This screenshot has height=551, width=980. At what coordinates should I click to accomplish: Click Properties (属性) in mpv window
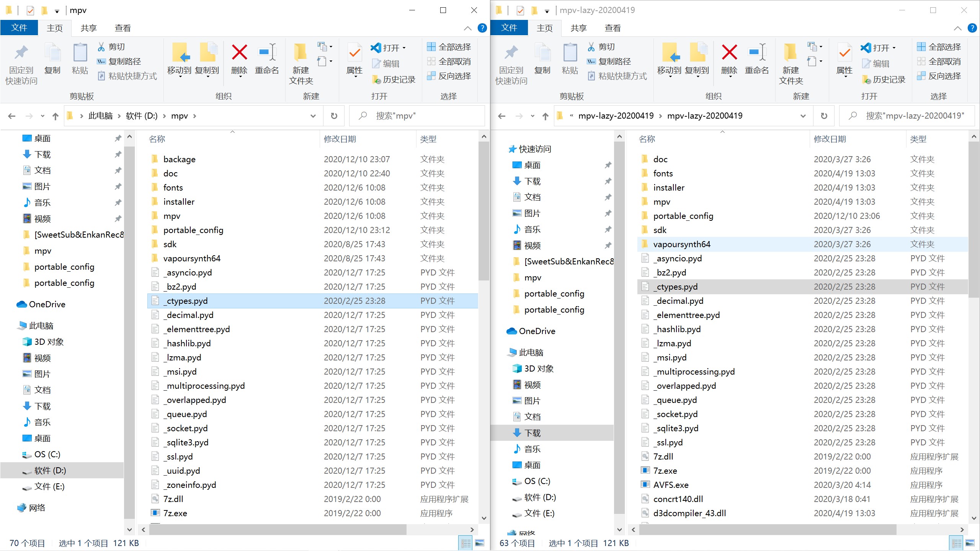click(x=354, y=60)
